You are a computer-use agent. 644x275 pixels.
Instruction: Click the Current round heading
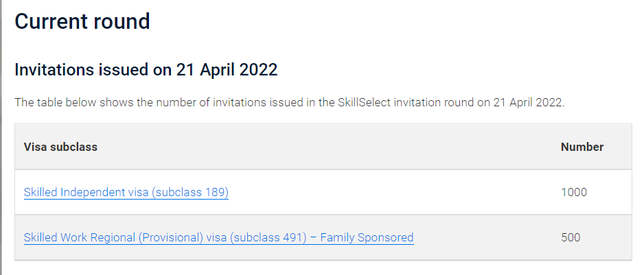tap(82, 21)
